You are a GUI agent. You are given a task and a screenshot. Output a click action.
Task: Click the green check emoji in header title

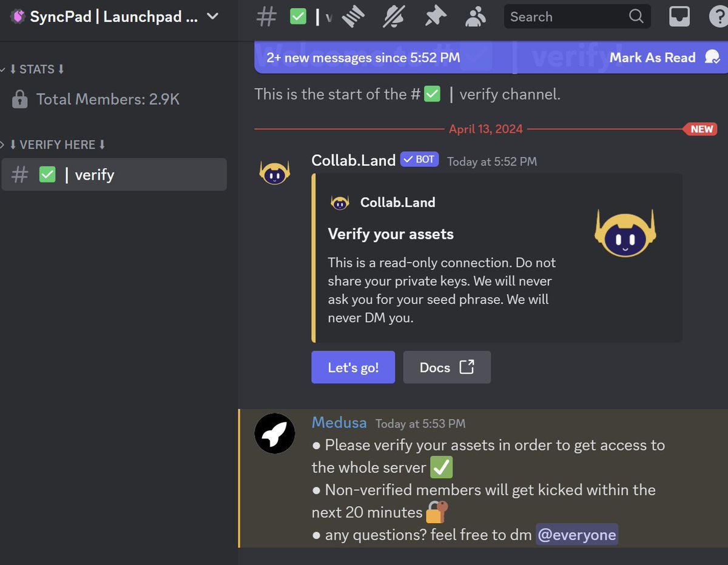[298, 16]
